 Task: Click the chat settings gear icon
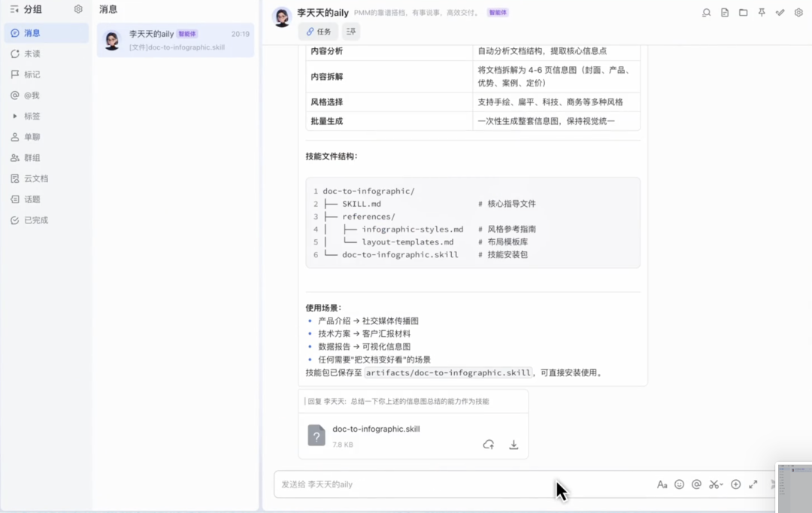click(798, 13)
